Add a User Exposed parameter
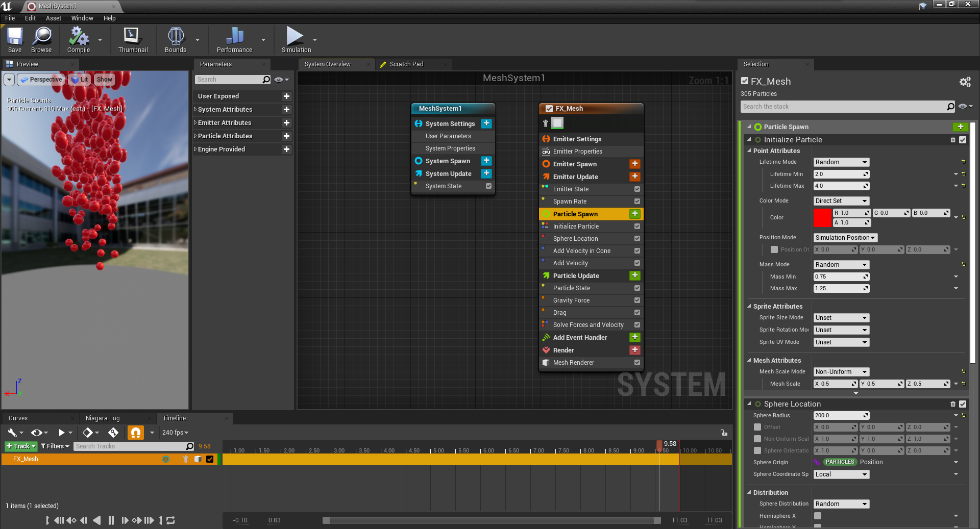This screenshot has width=980, height=529. pos(286,96)
